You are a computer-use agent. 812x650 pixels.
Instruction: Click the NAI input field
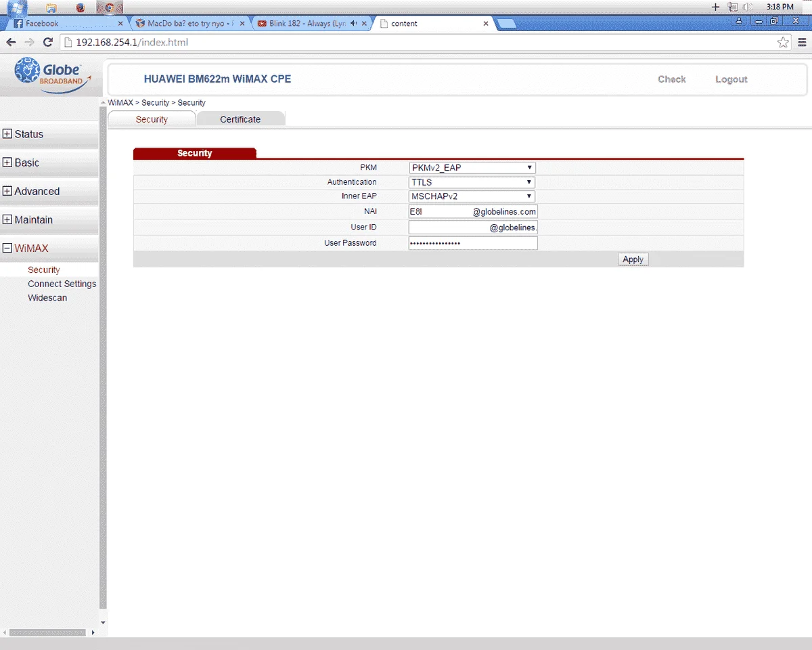(x=473, y=211)
